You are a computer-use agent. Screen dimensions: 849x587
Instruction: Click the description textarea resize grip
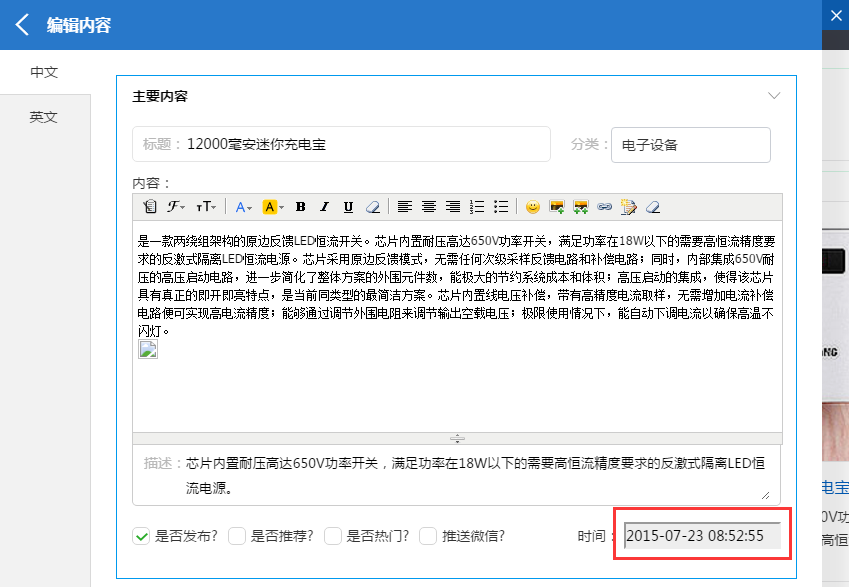tap(765, 495)
